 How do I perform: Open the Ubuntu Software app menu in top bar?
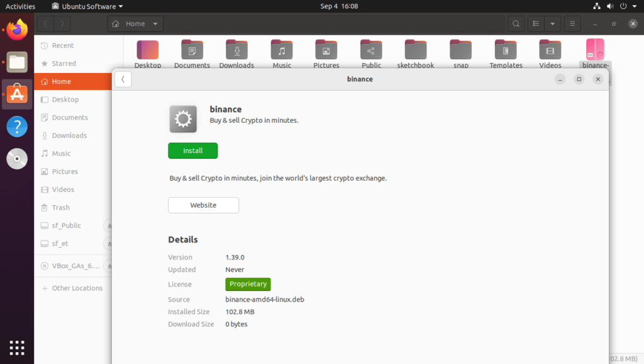(87, 6)
